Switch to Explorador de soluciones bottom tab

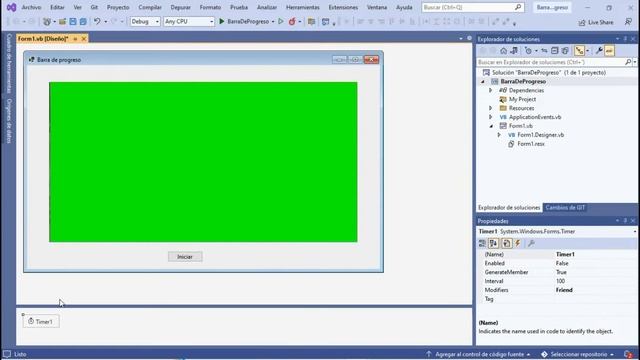[509, 208]
